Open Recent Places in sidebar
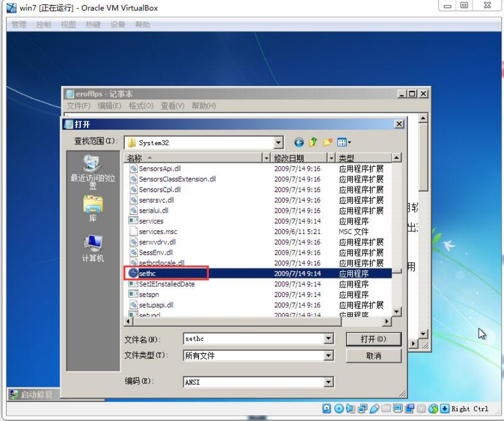Viewport: 504px width, 421px height. point(93,172)
